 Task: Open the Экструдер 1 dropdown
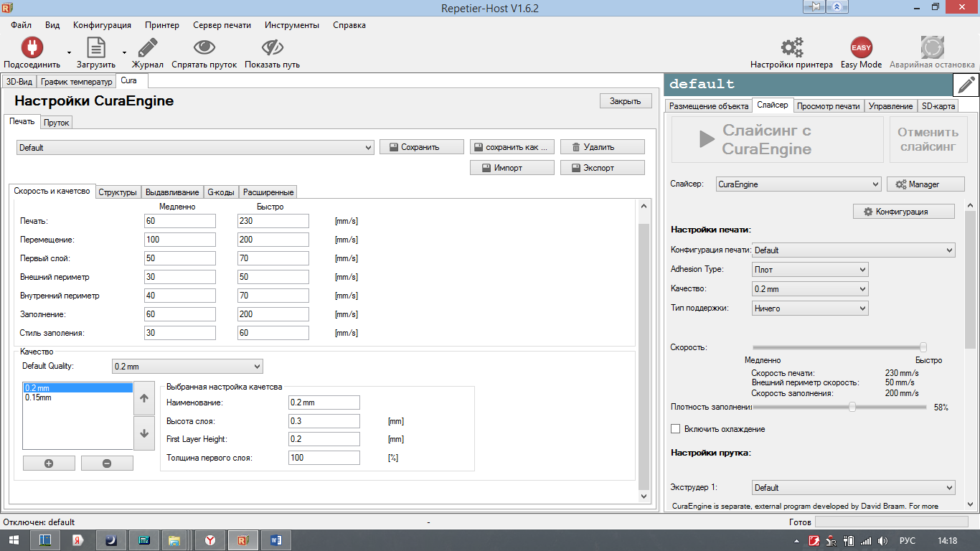click(x=854, y=488)
